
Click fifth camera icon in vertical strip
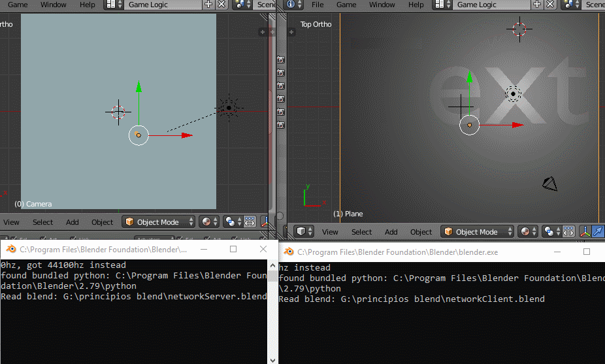281,112
